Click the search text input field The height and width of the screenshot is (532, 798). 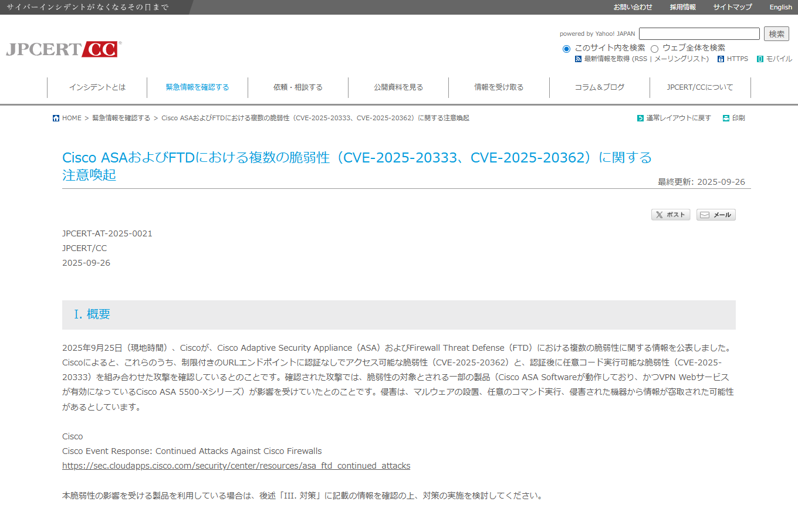pyautogui.click(x=699, y=34)
